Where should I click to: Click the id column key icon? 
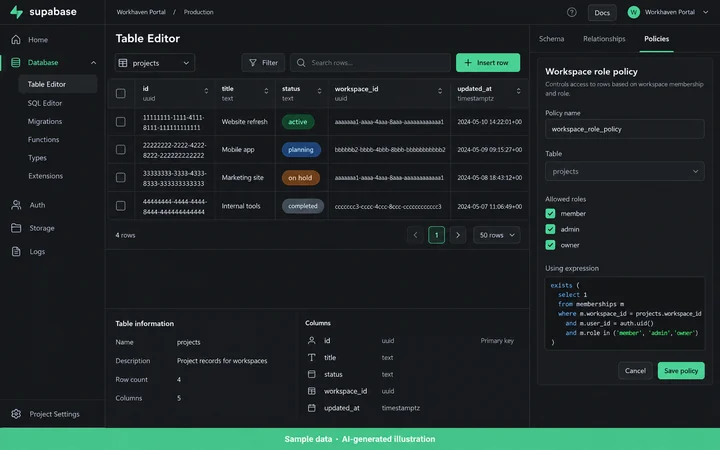(311, 340)
